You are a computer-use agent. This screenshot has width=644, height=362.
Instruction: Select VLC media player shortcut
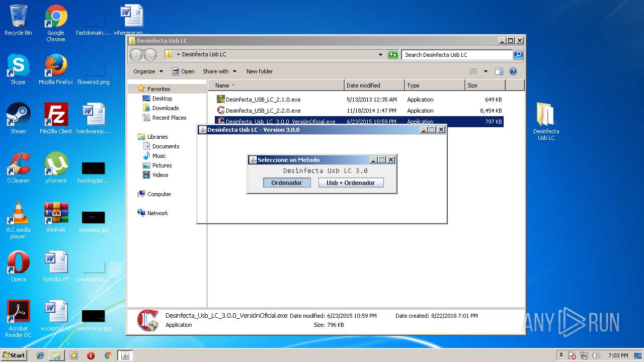pos(18,220)
